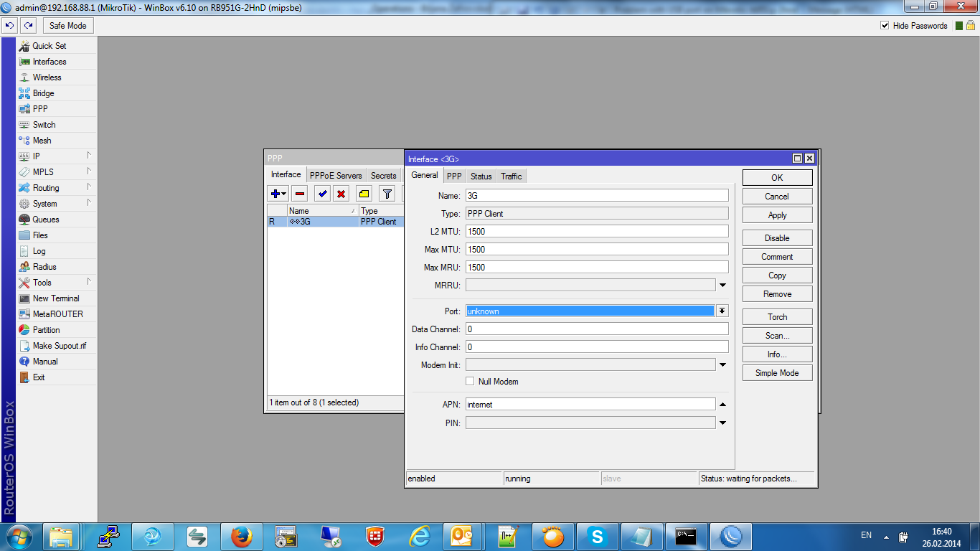Switch to the Interface tab in PPP window
This screenshot has height=551, width=980.
[x=286, y=175]
